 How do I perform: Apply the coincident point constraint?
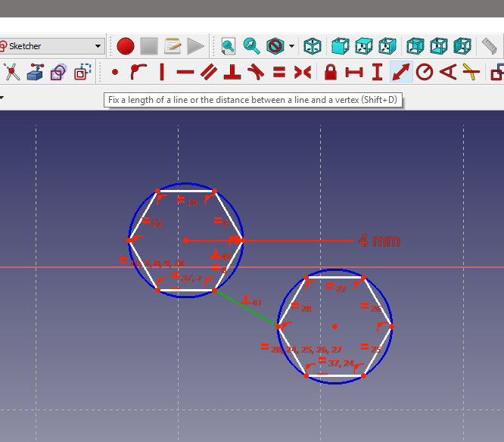click(115, 72)
